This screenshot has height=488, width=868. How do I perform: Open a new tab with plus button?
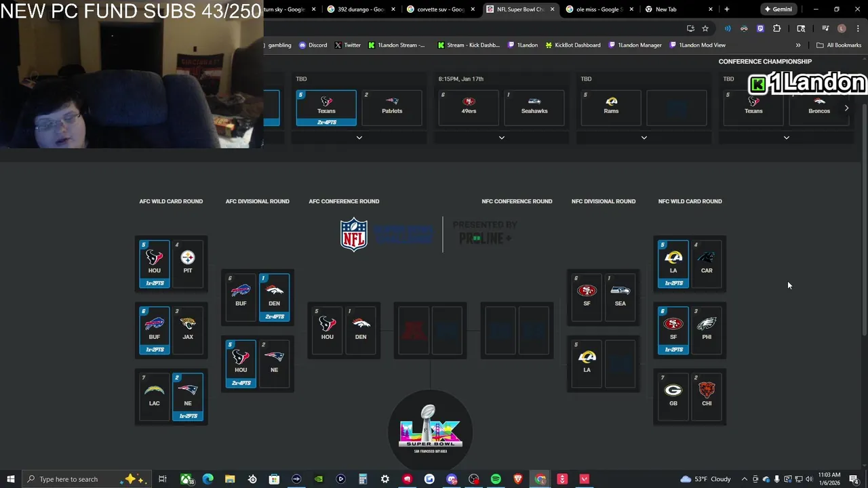tap(727, 9)
